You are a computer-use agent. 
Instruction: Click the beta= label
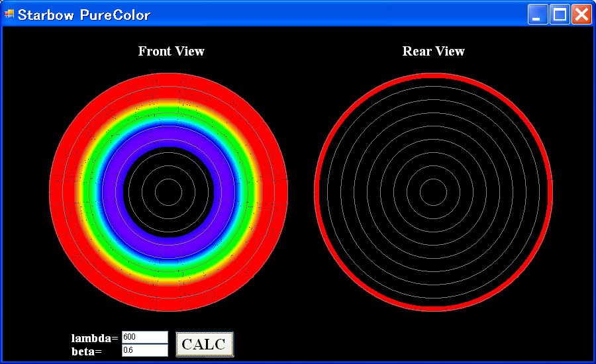[86, 351]
